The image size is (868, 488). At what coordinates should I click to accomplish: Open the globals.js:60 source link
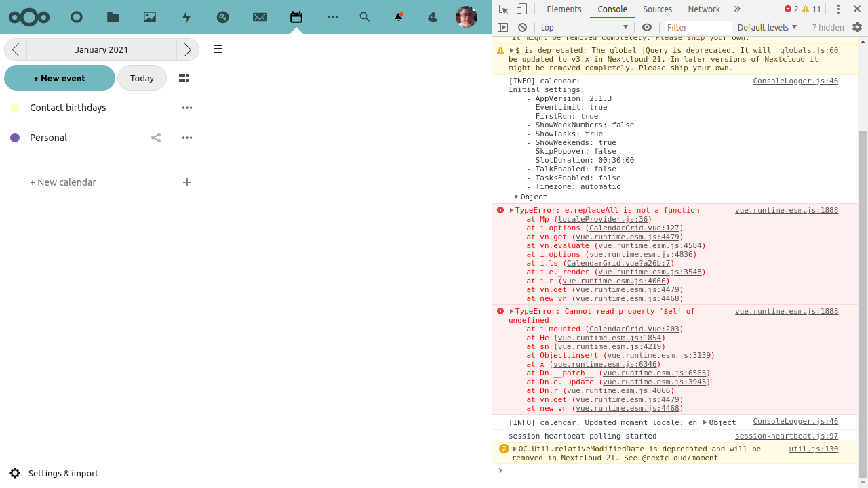coord(809,50)
